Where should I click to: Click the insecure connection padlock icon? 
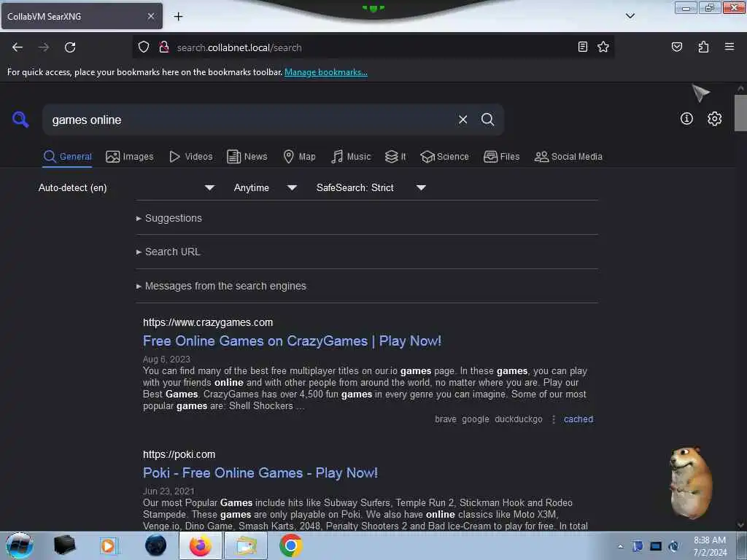(x=164, y=47)
